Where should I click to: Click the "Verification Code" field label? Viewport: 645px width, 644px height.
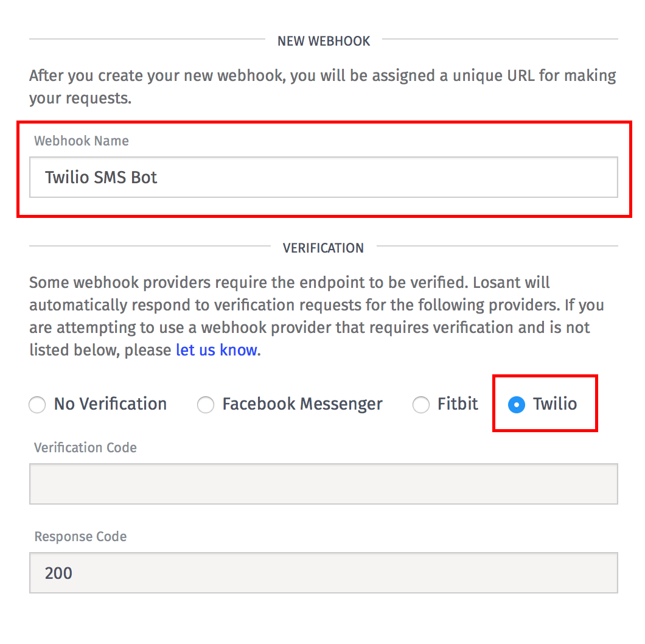(85, 448)
